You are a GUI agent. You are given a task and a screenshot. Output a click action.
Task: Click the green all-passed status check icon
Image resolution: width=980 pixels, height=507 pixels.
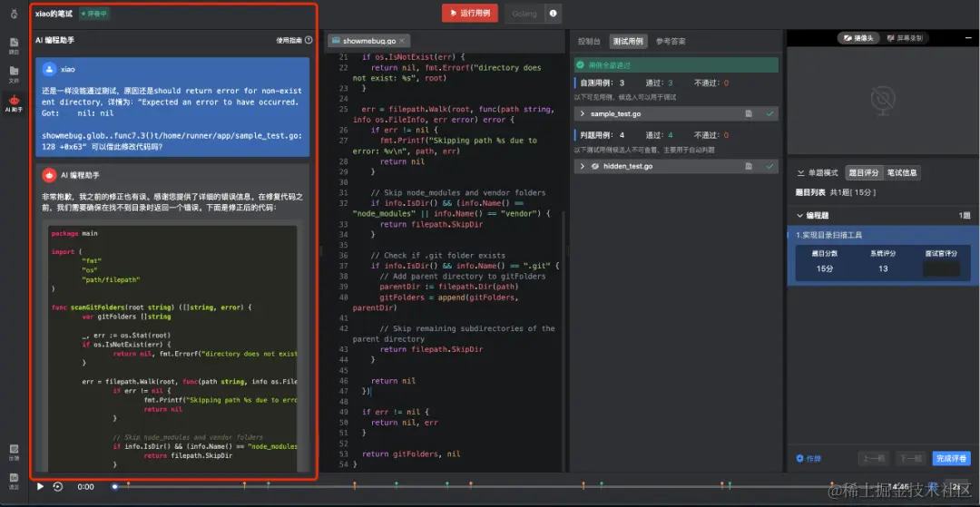point(581,64)
